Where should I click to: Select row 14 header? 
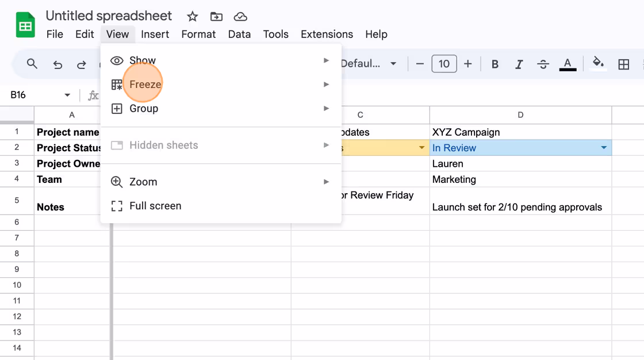coord(17,348)
